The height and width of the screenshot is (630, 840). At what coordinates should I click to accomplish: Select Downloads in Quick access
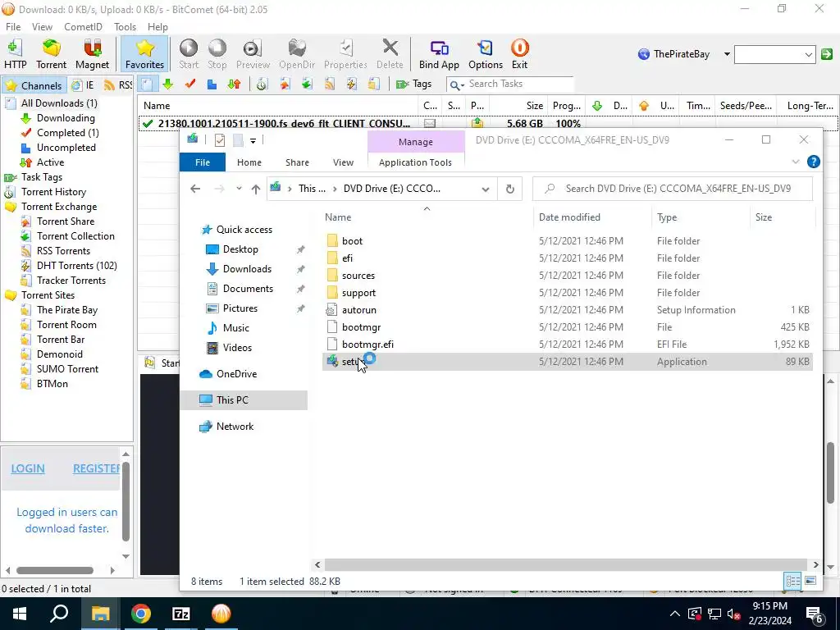247,269
